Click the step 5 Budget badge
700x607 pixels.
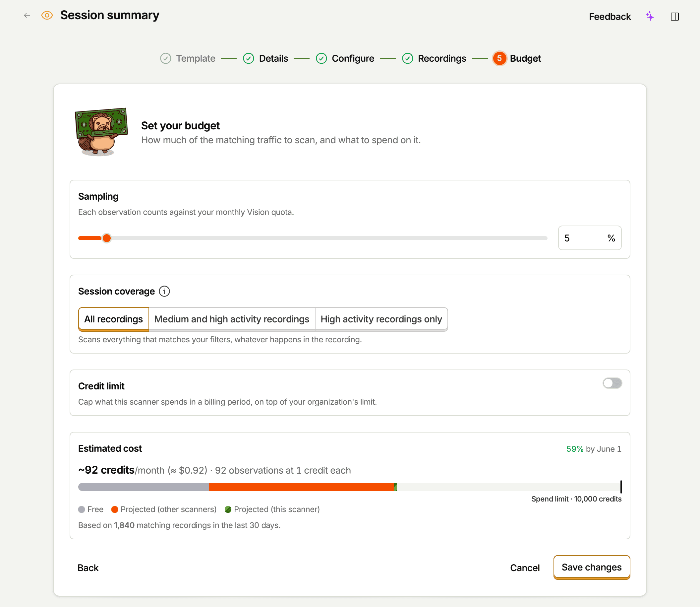[499, 58]
